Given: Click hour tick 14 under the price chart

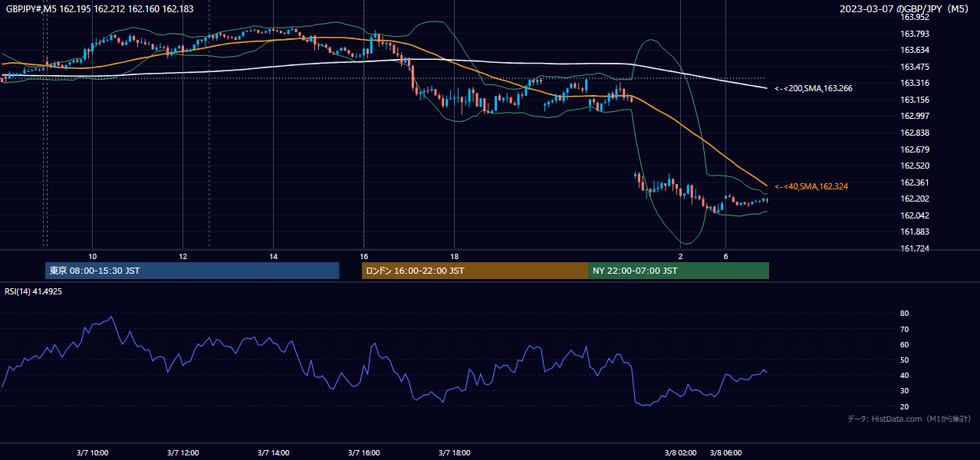Looking at the screenshot, I should [273, 256].
